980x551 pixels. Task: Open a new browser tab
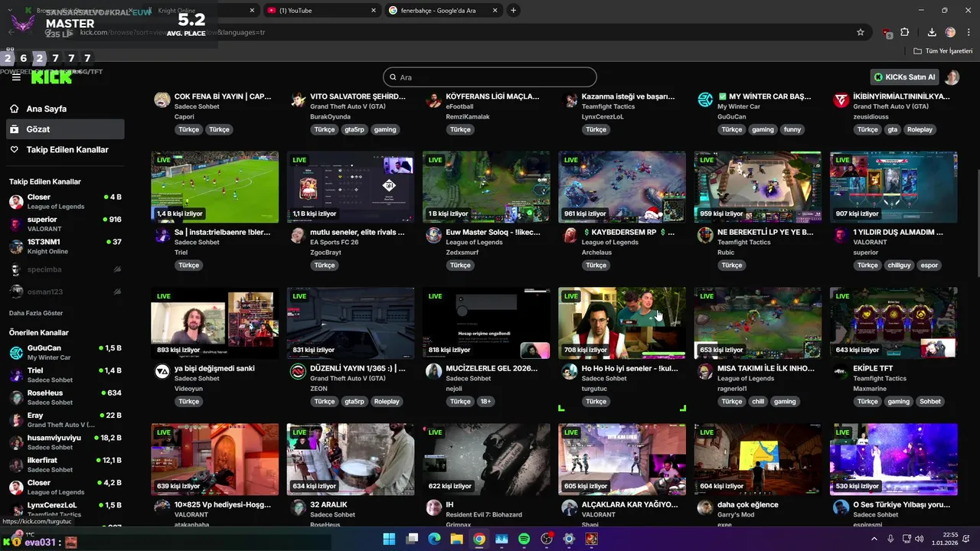(513, 10)
